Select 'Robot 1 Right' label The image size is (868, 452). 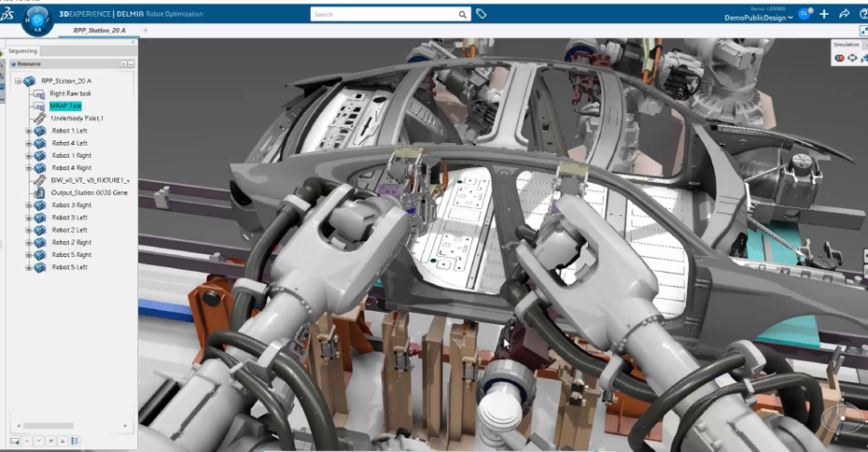coord(72,156)
